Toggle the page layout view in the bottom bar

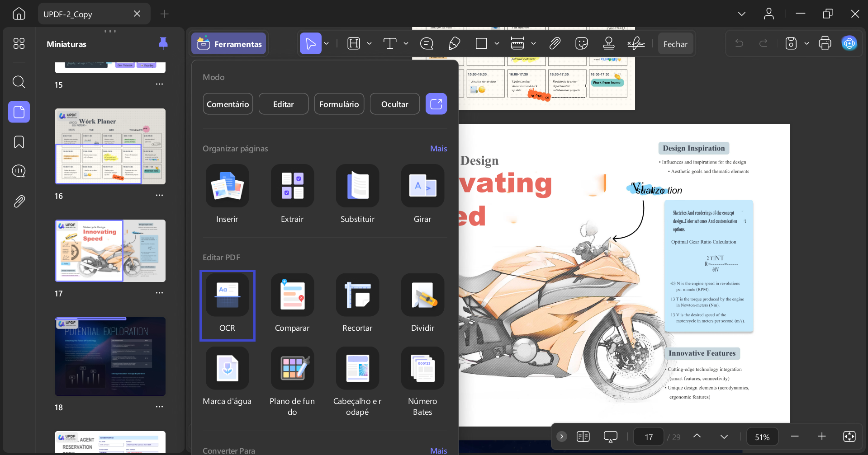pos(583,436)
